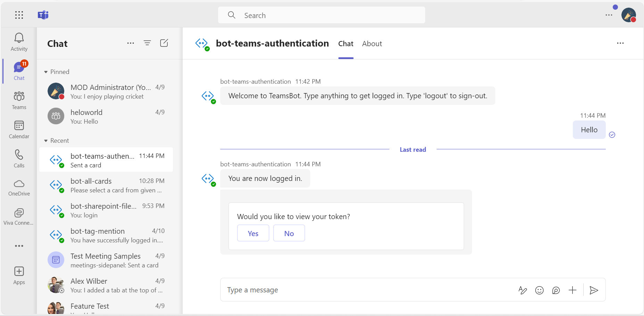This screenshot has height=316, width=644.
Task: Open the message format options icon
Action: coord(523,290)
